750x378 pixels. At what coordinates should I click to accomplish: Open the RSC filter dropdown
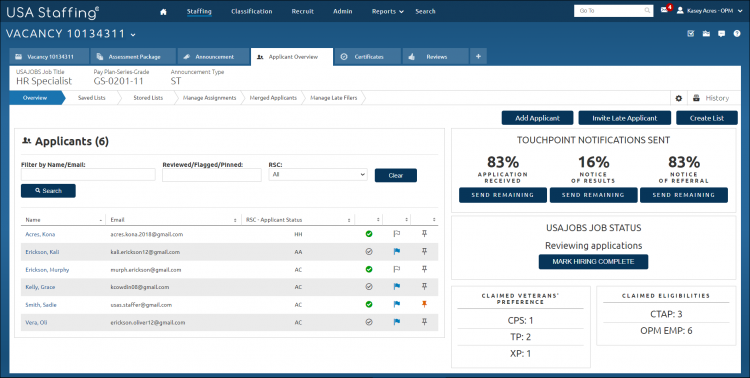pos(318,175)
